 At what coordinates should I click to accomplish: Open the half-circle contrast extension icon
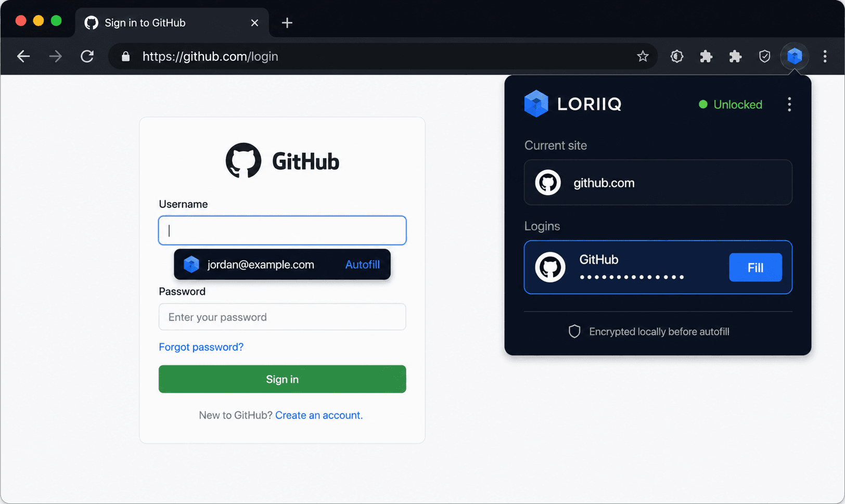pos(676,56)
